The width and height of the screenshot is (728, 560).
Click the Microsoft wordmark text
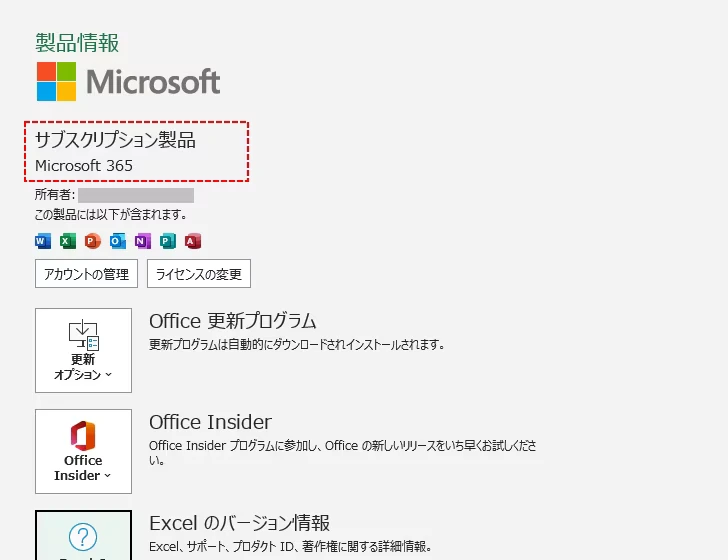click(153, 82)
